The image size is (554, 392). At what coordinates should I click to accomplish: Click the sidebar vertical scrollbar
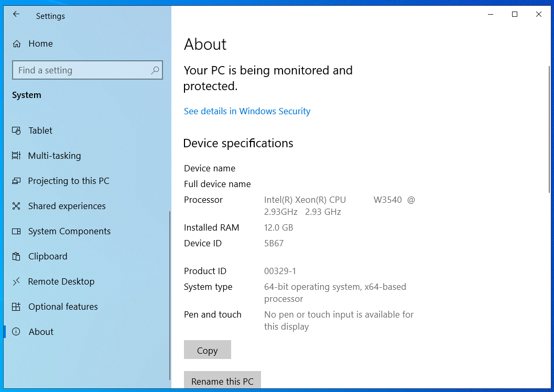pos(170,295)
